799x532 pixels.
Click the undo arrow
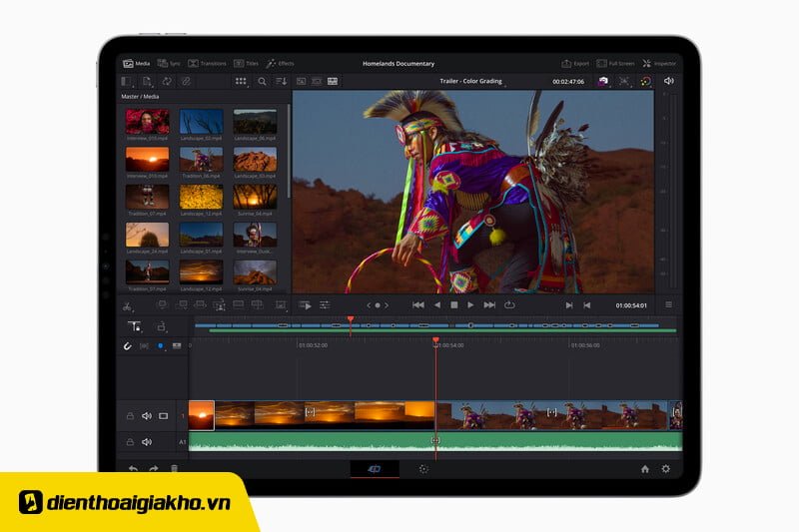click(132, 468)
